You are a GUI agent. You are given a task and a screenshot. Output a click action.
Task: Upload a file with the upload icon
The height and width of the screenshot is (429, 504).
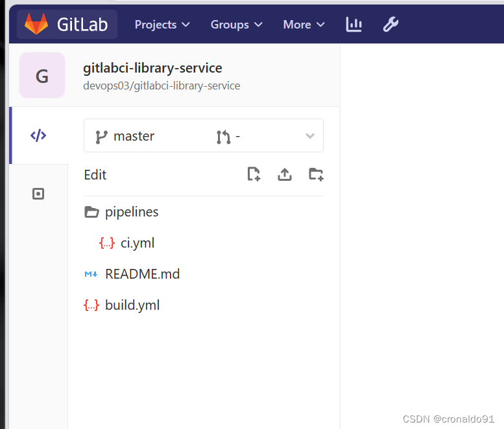pos(285,174)
